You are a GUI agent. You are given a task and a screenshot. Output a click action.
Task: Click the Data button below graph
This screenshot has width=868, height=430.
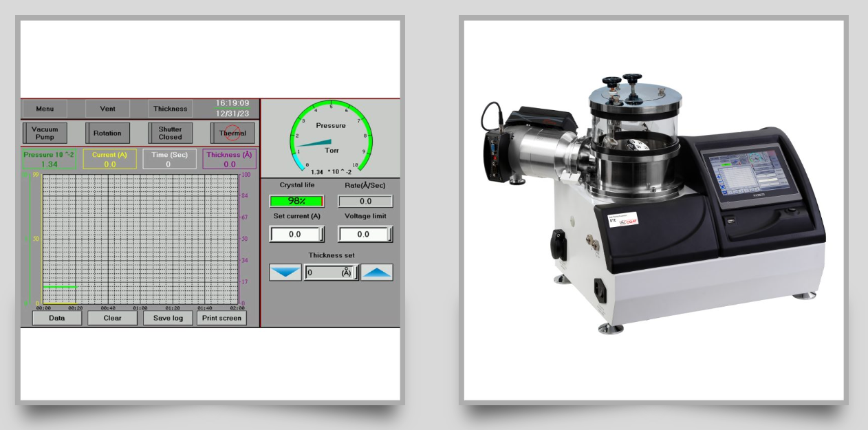[x=56, y=318]
